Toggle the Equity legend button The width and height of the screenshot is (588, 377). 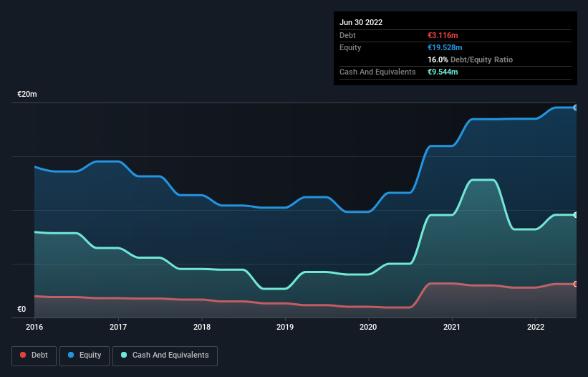coord(85,355)
